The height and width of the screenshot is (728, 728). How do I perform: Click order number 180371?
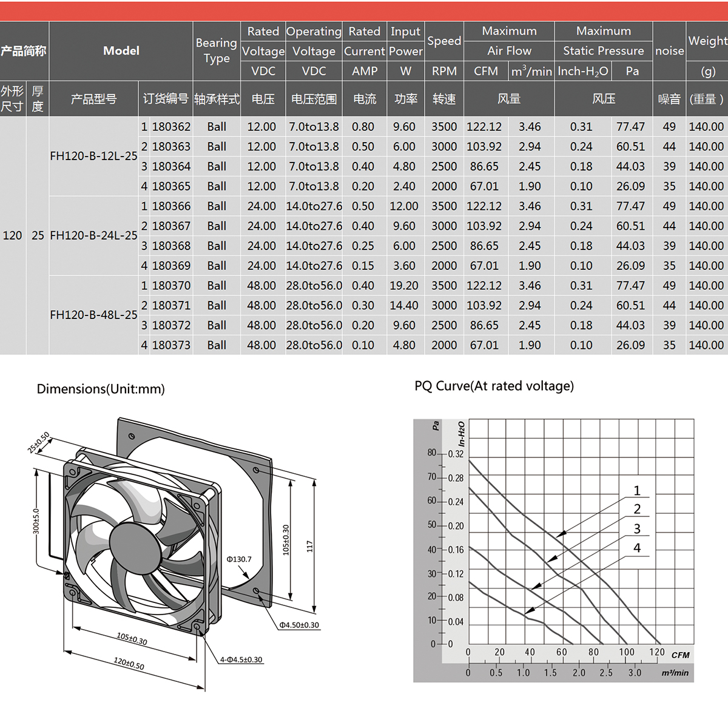171,306
